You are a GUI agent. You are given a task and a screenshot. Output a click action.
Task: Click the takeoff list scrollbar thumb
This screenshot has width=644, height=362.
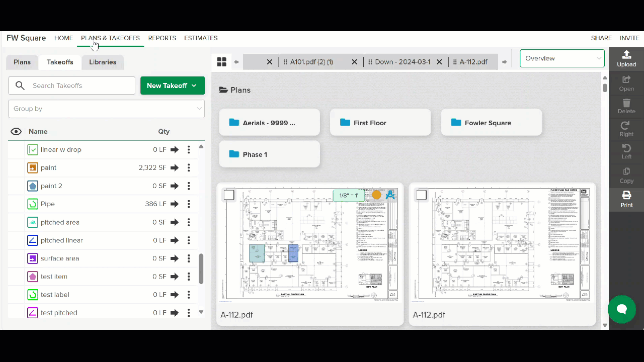pyautogui.click(x=201, y=268)
